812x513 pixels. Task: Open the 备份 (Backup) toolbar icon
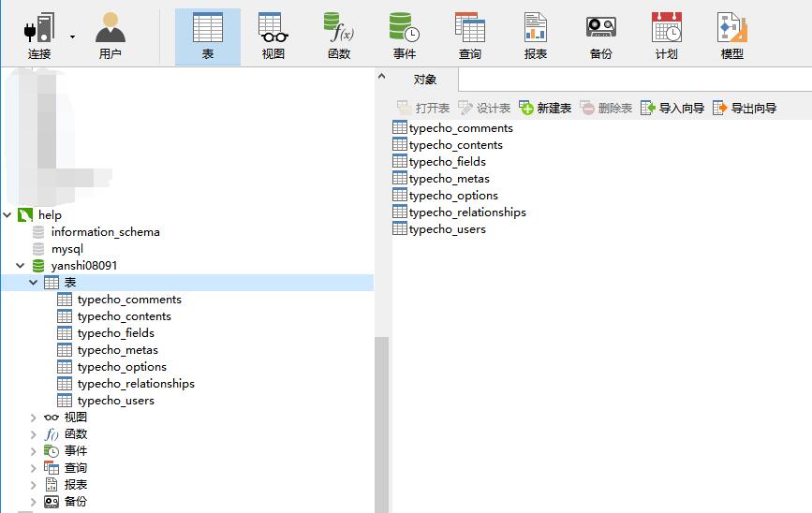pyautogui.click(x=600, y=37)
